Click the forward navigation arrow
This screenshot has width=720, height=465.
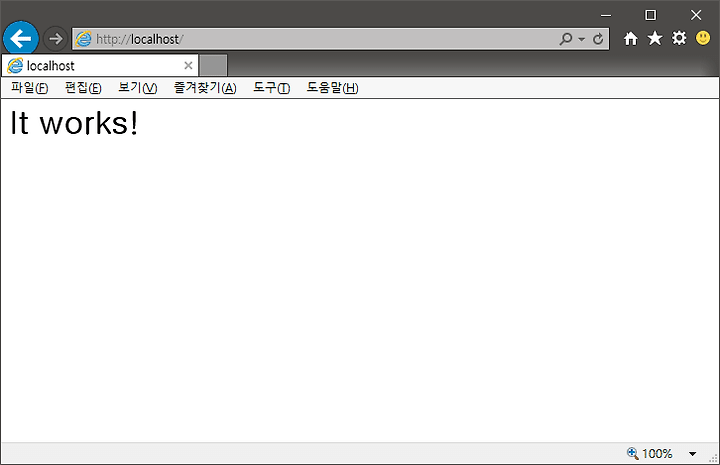55,39
